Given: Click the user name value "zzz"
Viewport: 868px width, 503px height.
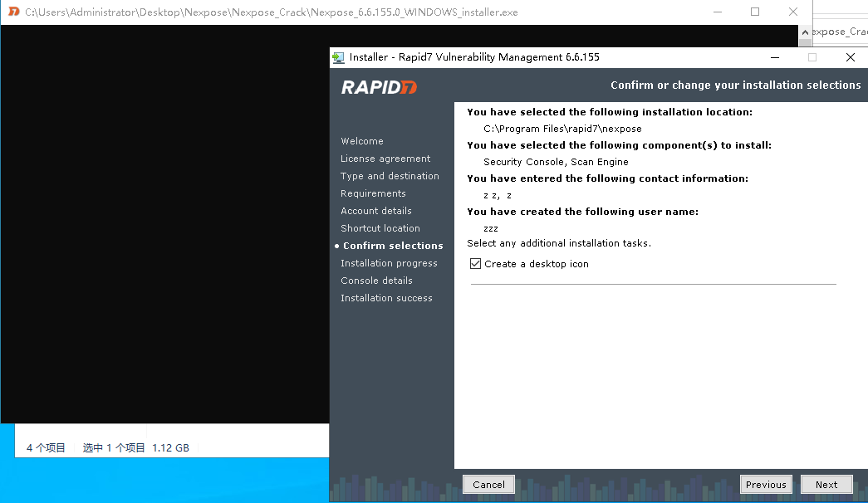Looking at the screenshot, I should [490, 228].
